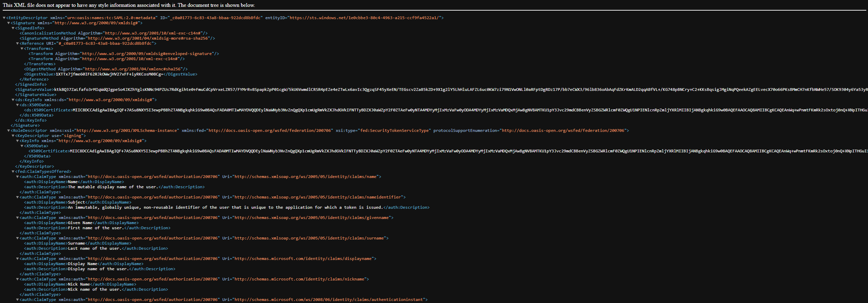Collapse the X509Data node under KeyDescriptor
This screenshot has width=868, height=303.
coord(22,146)
